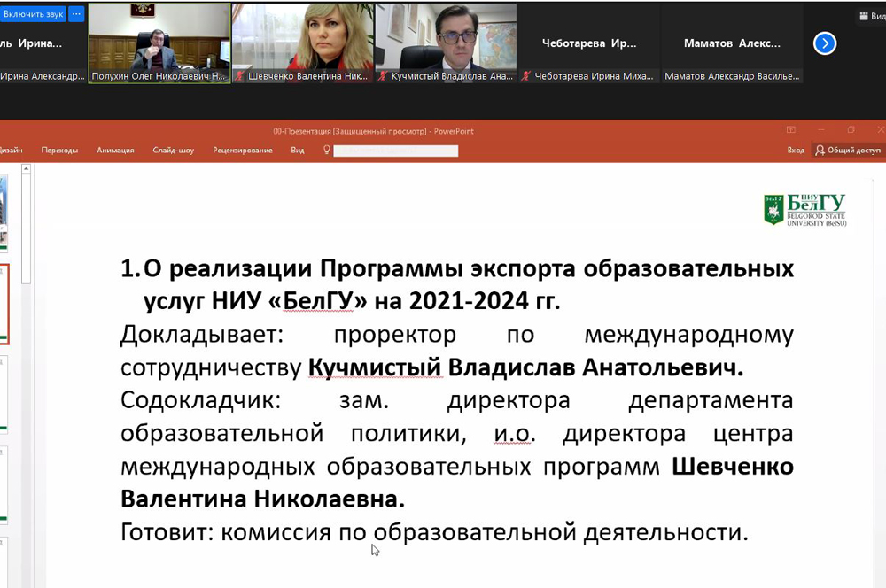The width and height of the screenshot is (886, 588).
Task: Click the Tell Me search input field
Action: [x=395, y=151]
